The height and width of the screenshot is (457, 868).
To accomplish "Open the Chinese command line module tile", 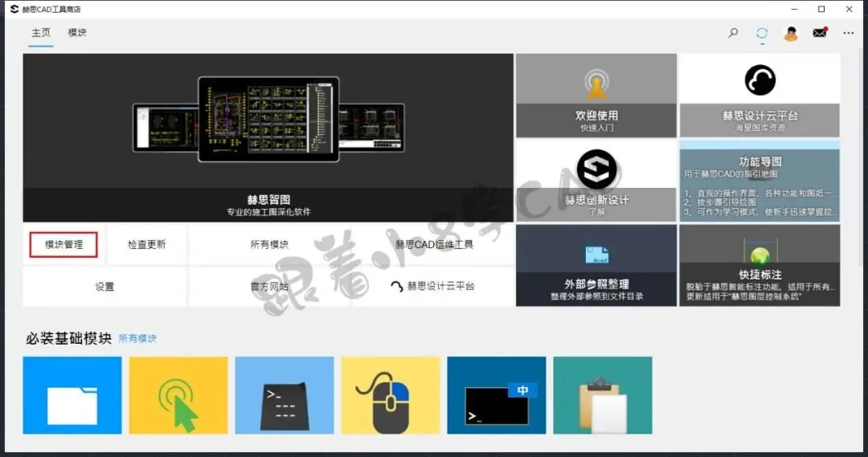I will pos(497,395).
